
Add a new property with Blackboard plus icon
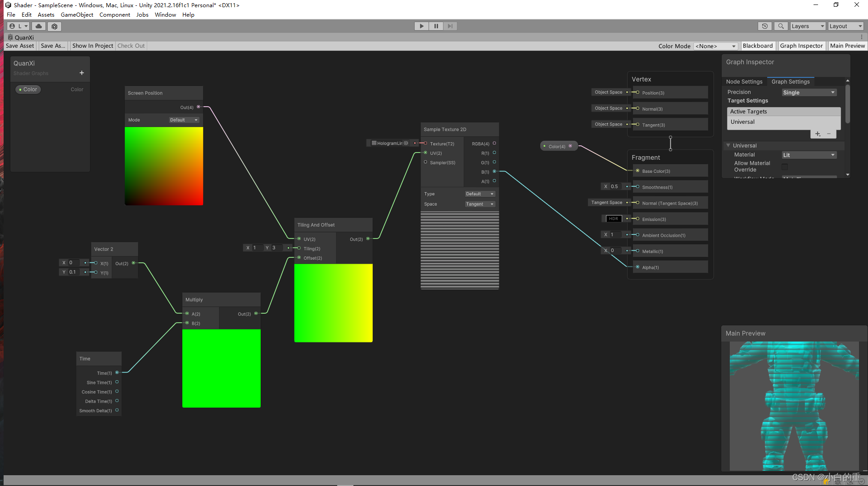click(81, 73)
